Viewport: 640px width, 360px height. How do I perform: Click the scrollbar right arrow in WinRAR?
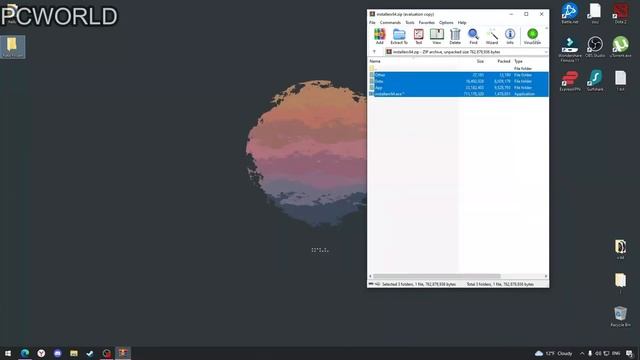[546, 276]
